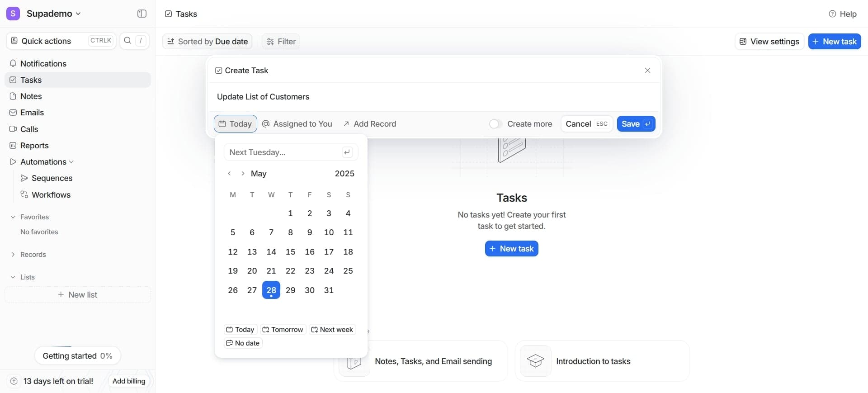
Task: Open Reports in the sidebar
Action: [x=78, y=145]
